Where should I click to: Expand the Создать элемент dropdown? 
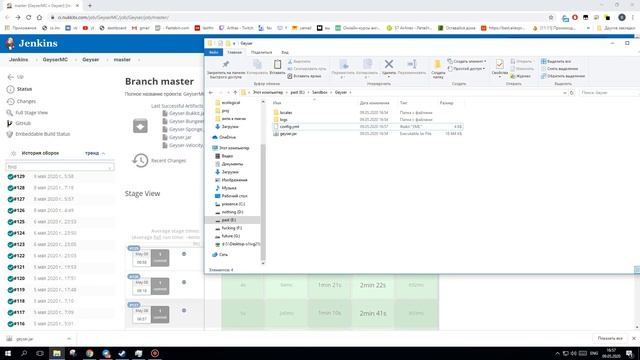pos(485,61)
